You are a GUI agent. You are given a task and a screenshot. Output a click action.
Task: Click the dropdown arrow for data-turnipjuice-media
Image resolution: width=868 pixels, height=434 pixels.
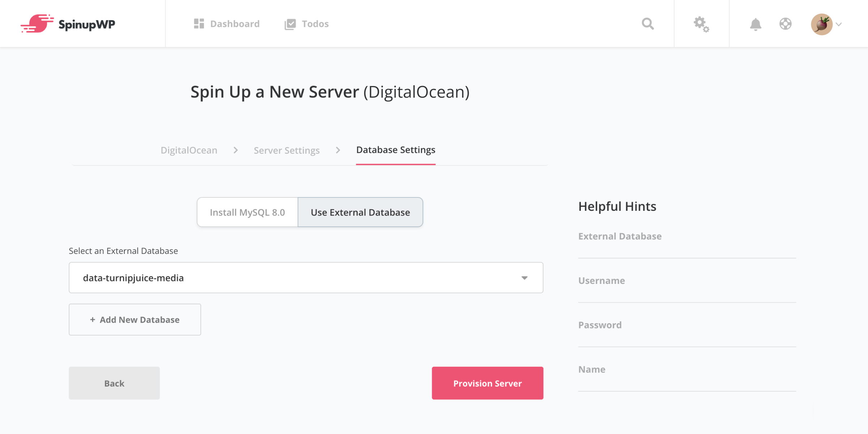coord(524,278)
